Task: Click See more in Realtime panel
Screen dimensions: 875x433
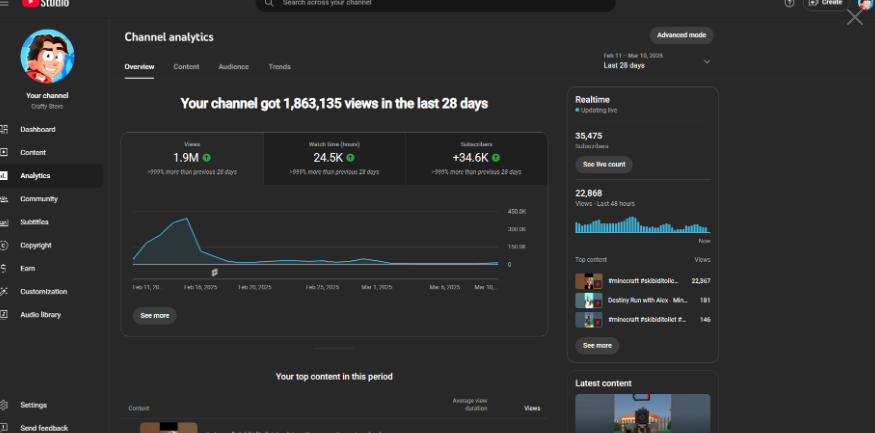Action: pyautogui.click(x=597, y=345)
